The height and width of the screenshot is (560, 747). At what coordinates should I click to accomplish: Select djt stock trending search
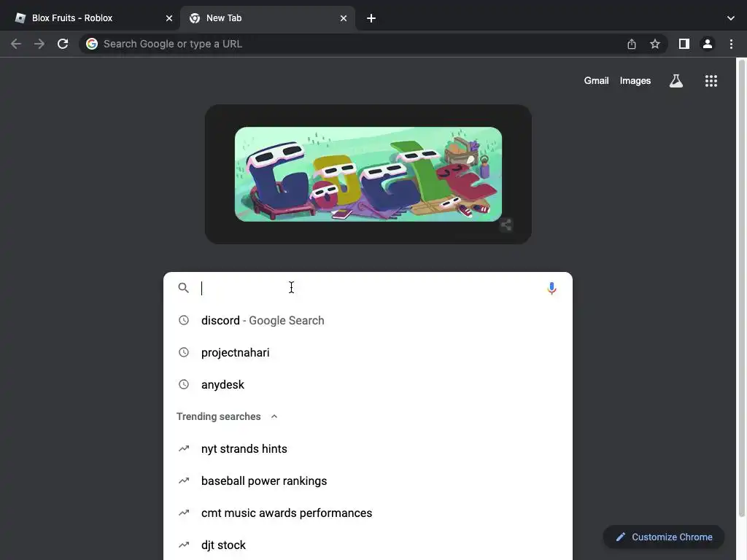[368, 545]
